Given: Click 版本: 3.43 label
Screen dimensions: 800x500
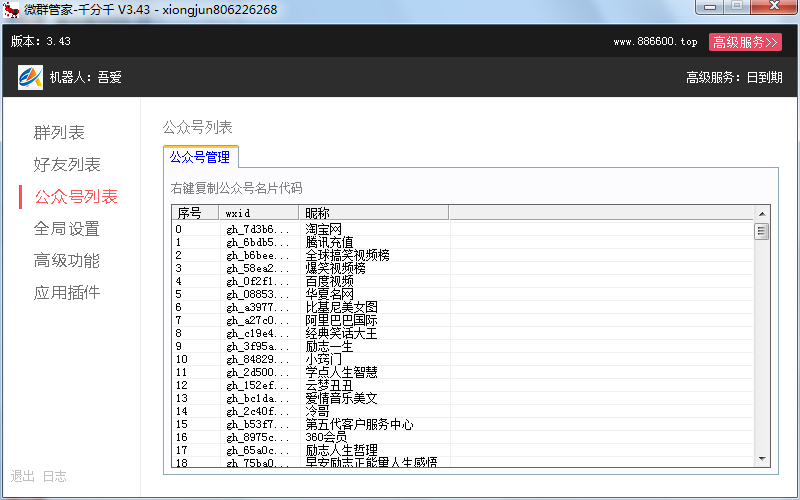Looking at the screenshot, I should [41, 41].
